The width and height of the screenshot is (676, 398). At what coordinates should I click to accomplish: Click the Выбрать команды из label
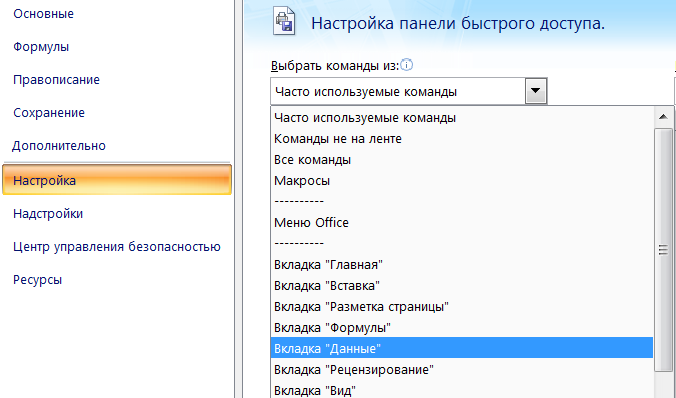coord(335,66)
